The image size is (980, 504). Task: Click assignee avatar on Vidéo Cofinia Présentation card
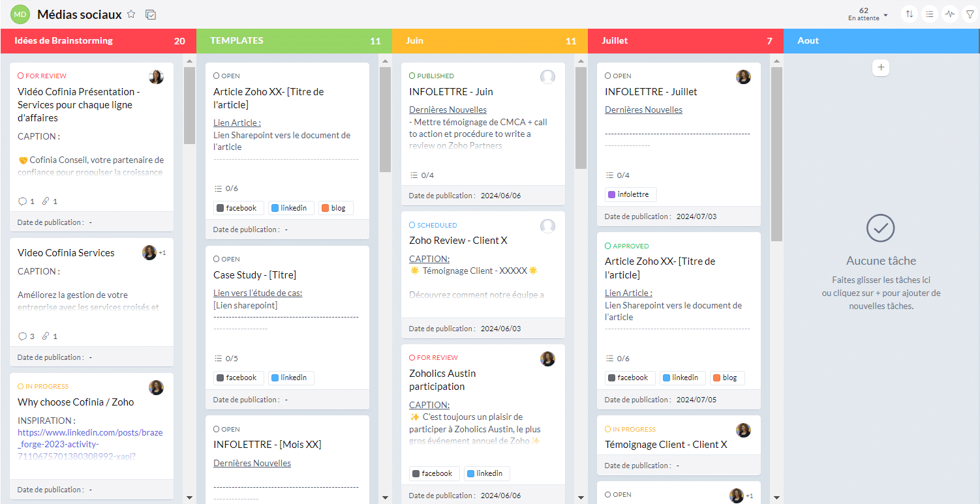tap(156, 77)
